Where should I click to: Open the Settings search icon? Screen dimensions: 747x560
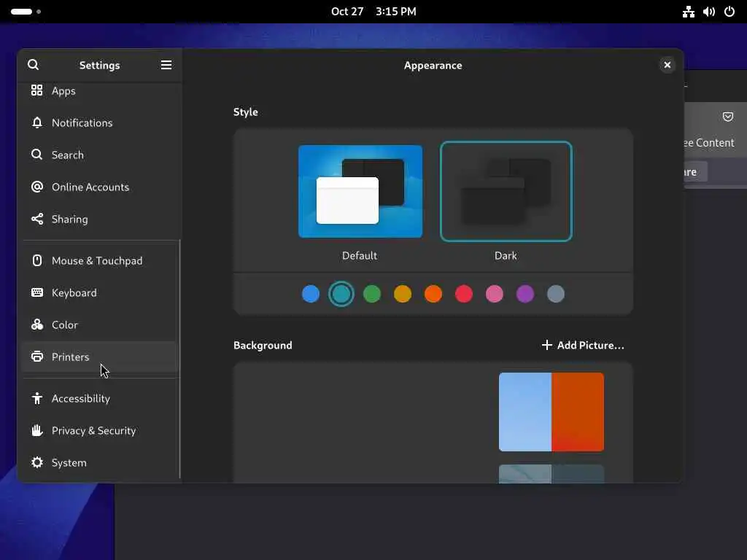coord(33,65)
